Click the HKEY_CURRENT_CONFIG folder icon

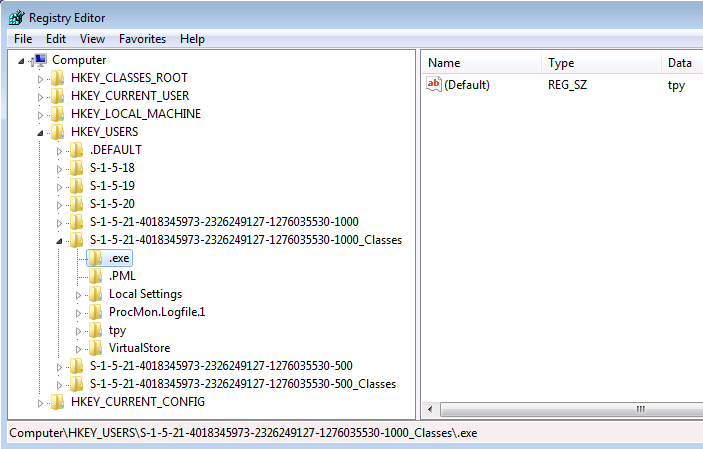tap(58, 402)
